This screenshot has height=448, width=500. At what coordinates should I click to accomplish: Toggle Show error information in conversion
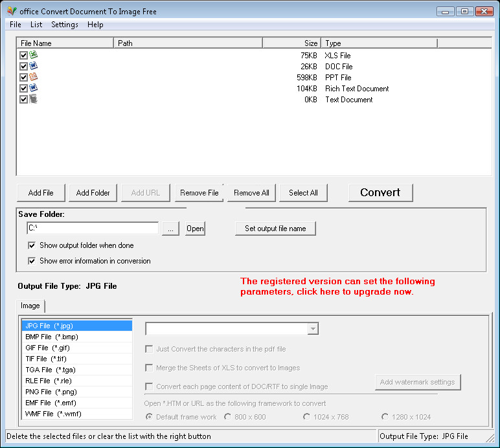(x=32, y=261)
